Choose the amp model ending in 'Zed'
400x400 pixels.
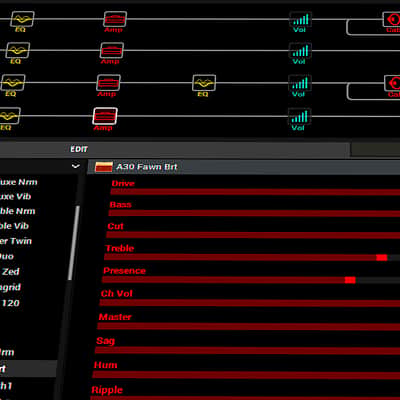(11, 272)
